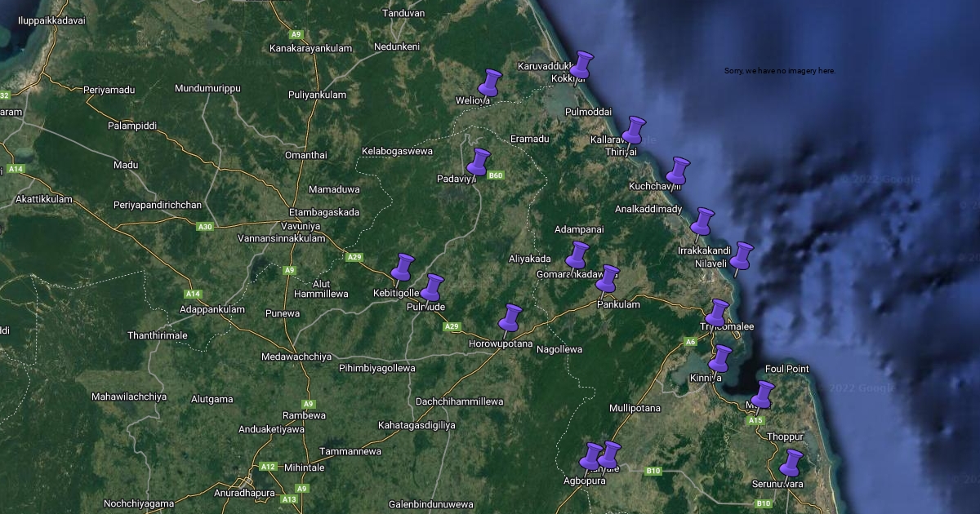Open the Padaviya pushpin marker

[x=479, y=162]
